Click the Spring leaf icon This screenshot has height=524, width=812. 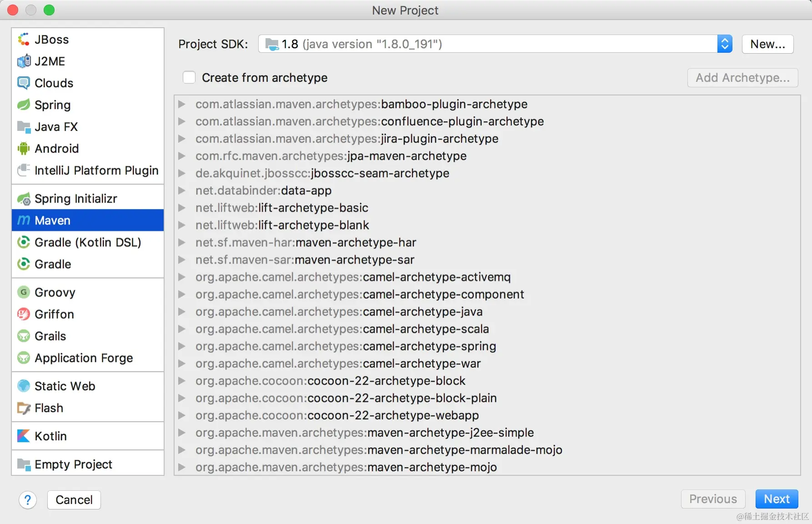24,105
